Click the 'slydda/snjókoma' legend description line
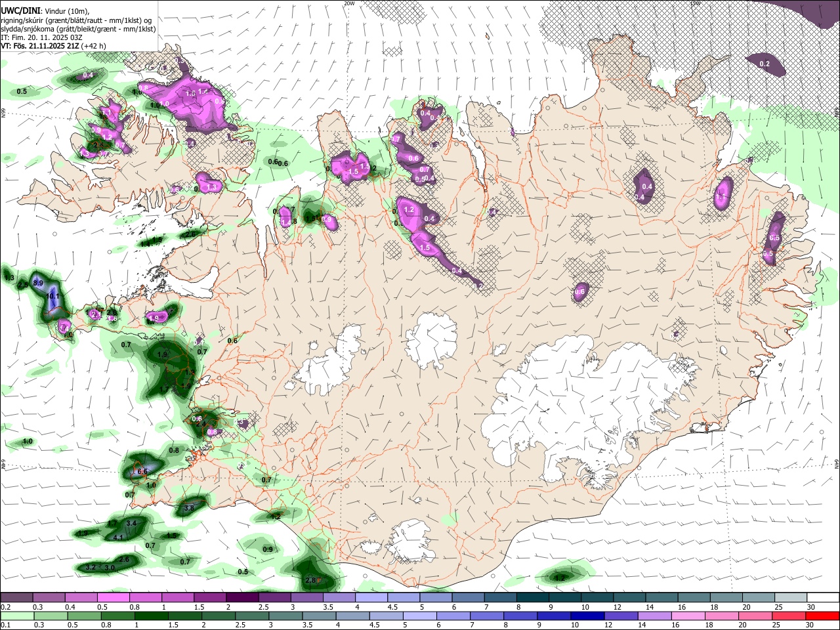 (78, 29)
